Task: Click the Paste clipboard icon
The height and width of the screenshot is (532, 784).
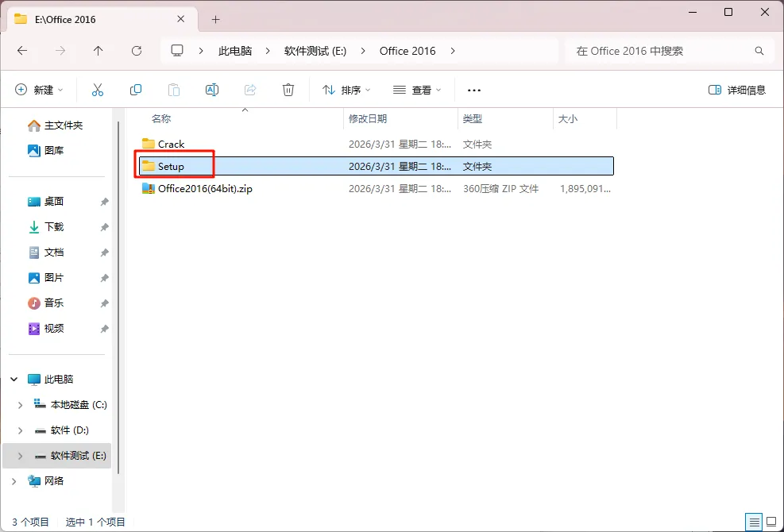Action: [x=173, y=90]
